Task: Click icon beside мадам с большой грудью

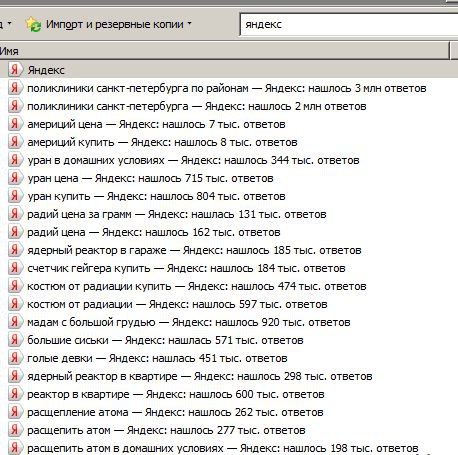Action: coord(15,322)
